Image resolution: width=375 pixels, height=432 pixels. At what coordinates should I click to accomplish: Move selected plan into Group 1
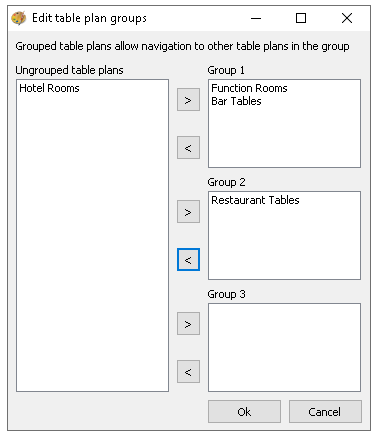point(188,100)
